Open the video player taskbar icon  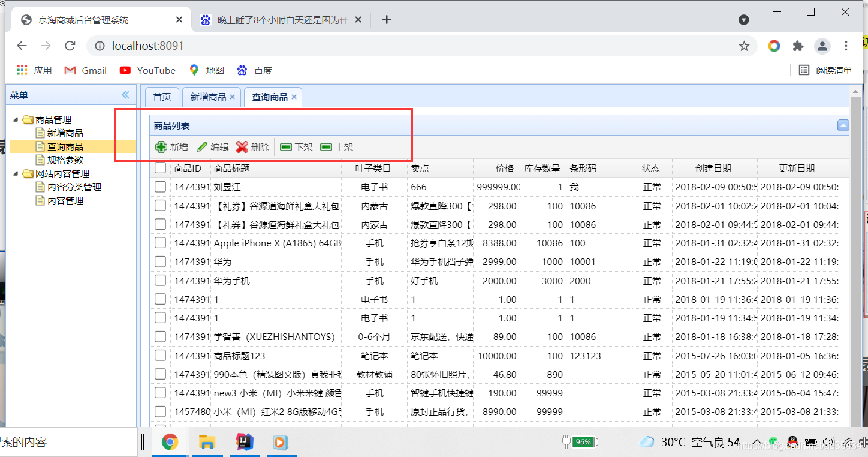tap(280, 443)
